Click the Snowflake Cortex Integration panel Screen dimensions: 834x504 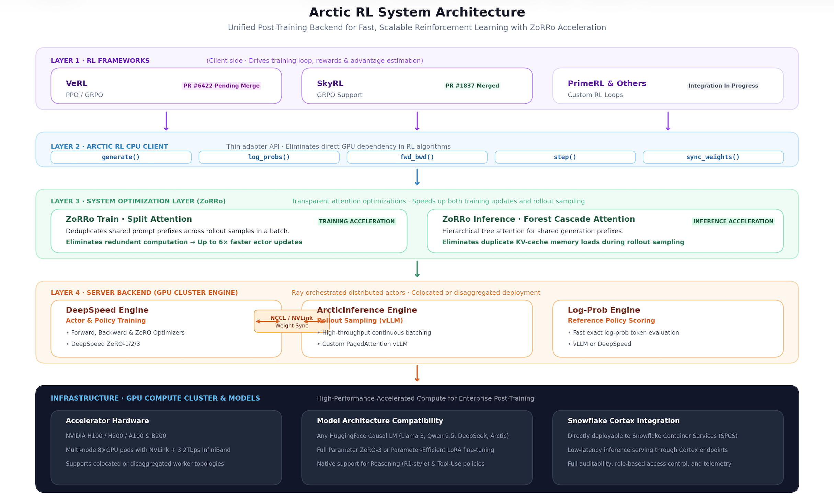point(668,447)
